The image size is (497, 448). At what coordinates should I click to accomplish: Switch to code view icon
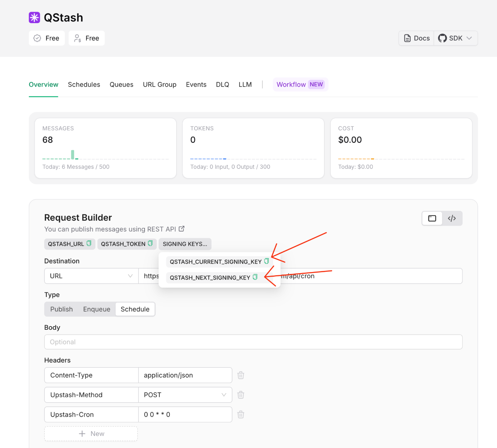click(x=452, y=218)
